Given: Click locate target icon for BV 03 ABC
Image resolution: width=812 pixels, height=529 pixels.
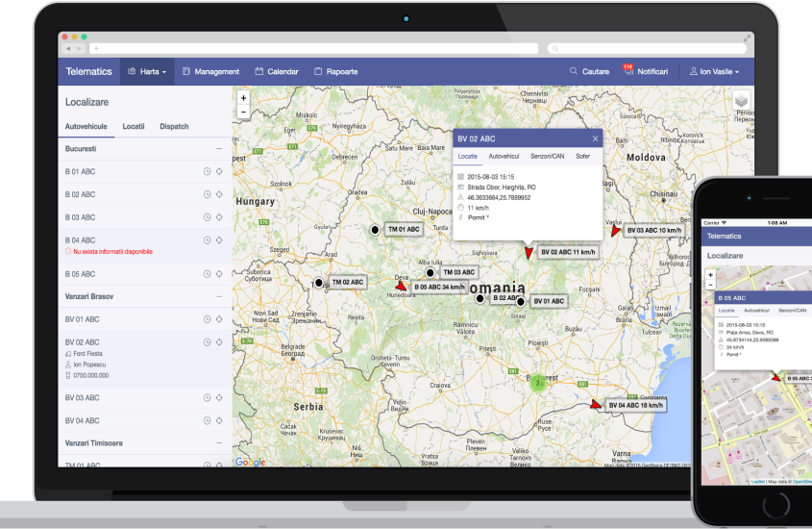Looking at the screenshot, I should coord(219,398).
